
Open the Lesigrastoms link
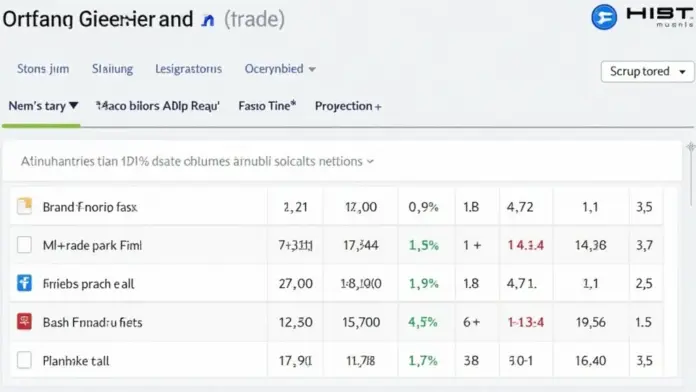click(188, 69)
